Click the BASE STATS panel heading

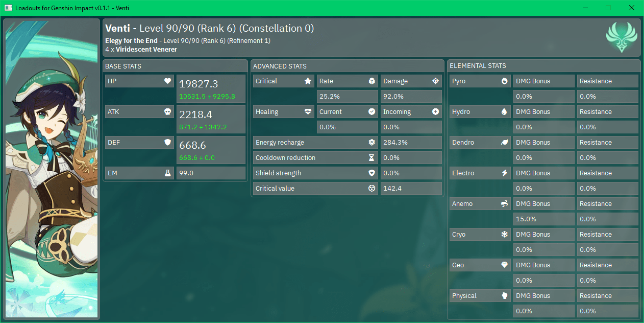tap(123, 66)
